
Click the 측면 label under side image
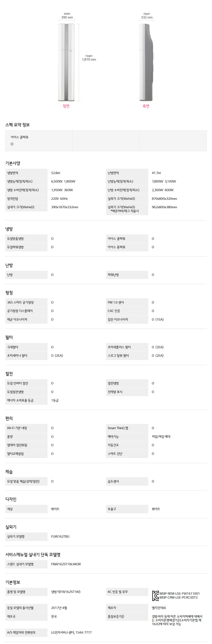coord(146,106)
